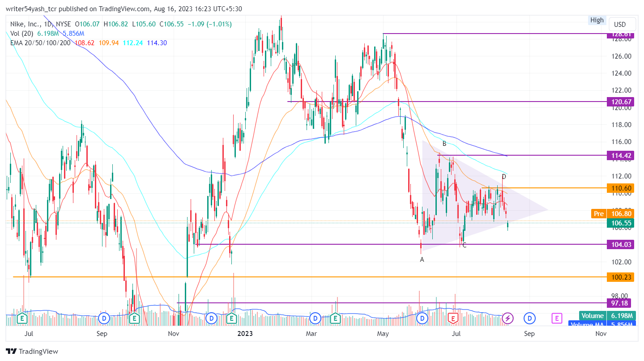The width and height of the screenshot is (644, 361).
Task: Click the dividend D marker above Sep 2023 label
Action: 530,319
